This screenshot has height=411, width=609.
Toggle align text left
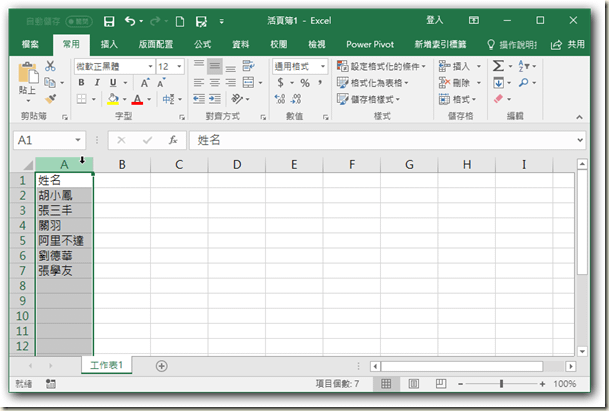tap(199, 82)
